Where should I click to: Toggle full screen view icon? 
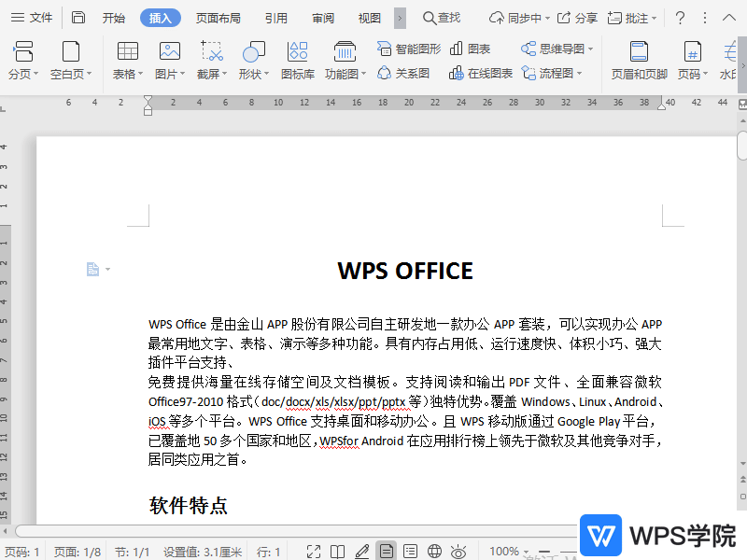point(314,552)
